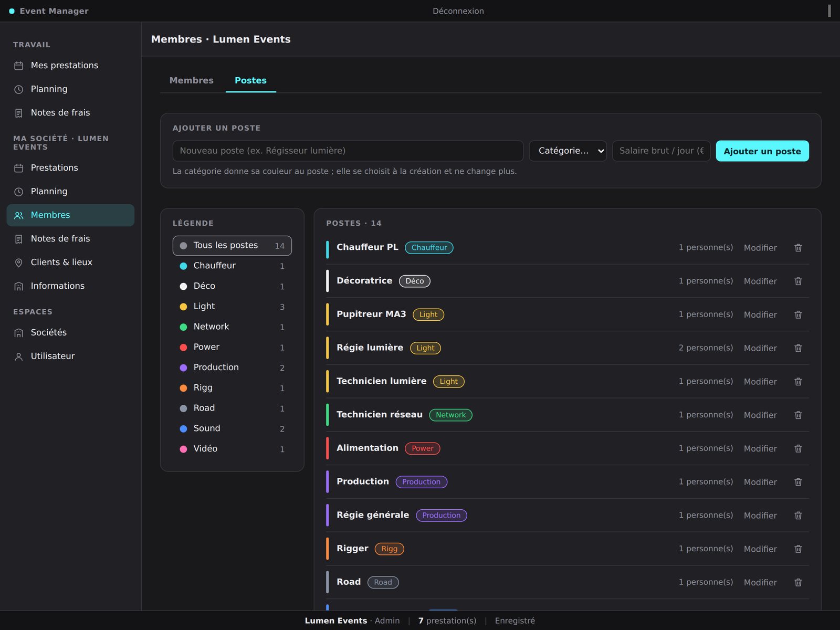
Task: Click Déconnexion link
Action: [x=458, y=11]
